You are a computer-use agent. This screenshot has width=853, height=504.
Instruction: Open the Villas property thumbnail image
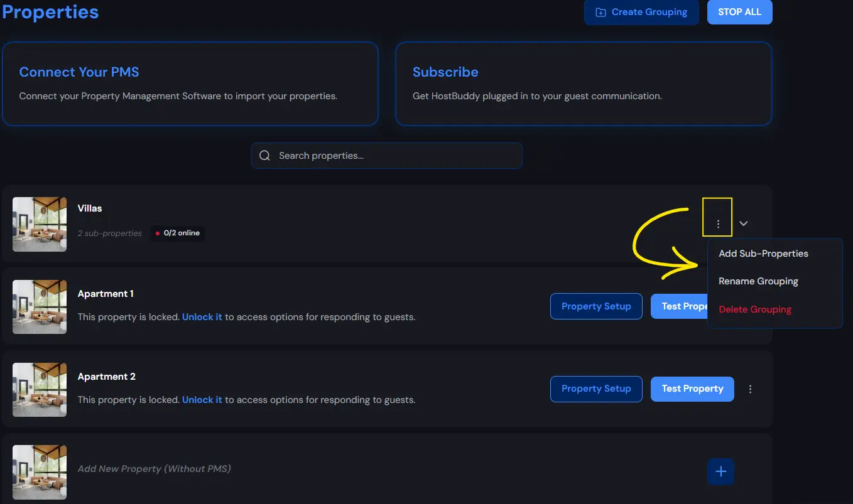[x=39, y=224]
